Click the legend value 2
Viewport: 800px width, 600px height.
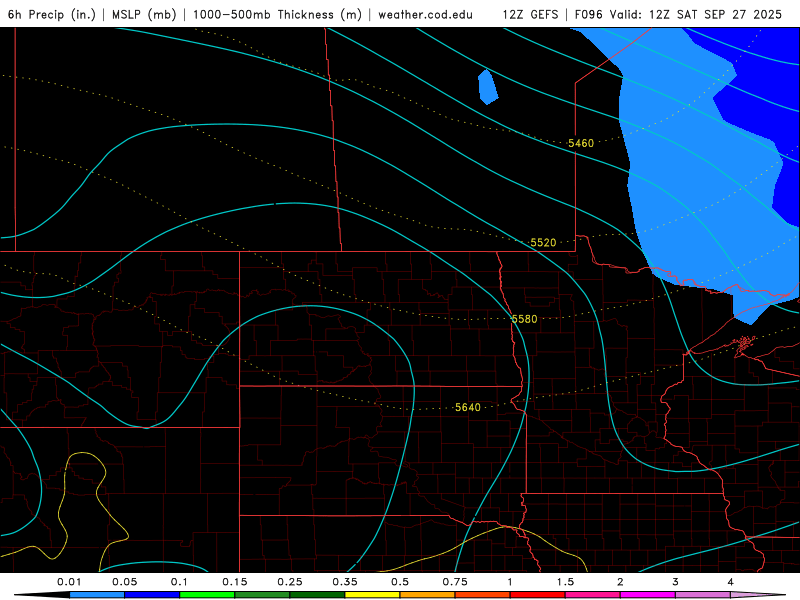(620, 582)
